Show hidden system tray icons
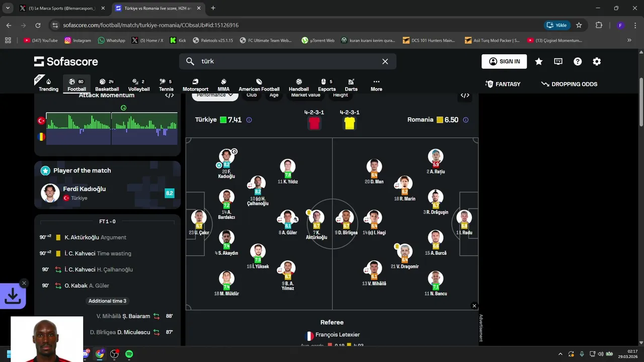Viewport: 644px width, 362px height. (560, 354)
